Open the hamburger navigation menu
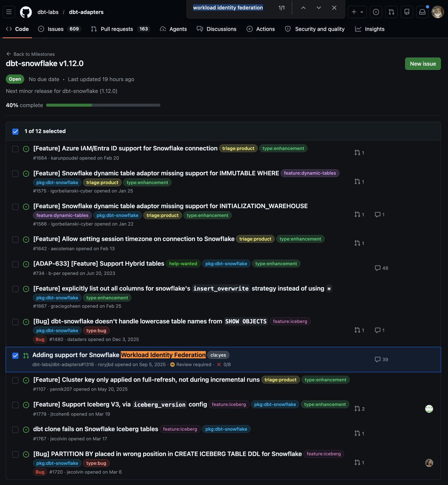Viewport: 448px width, 485px height. [9, 12]
